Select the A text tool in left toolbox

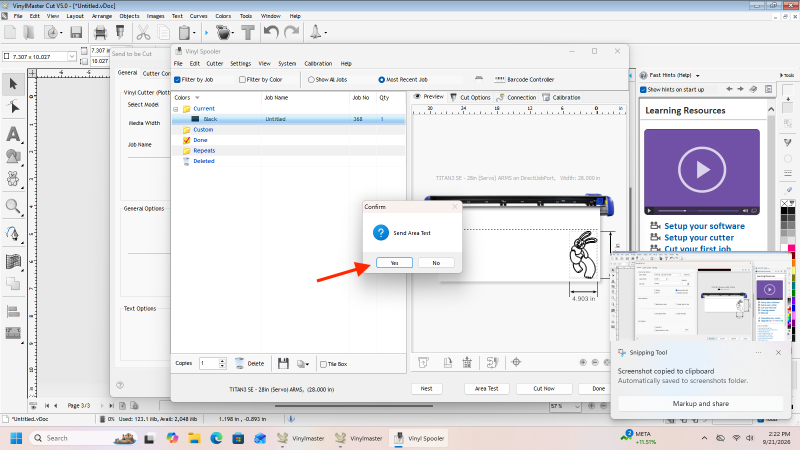13,134
